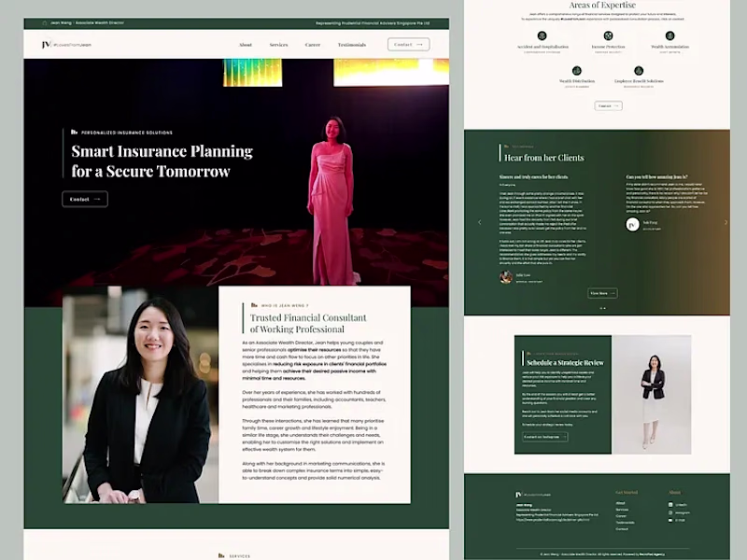Image resolution: width=747 pixels, height=560 pixels.
Task: Open the Prudential disclaimer URL in footer
Action: (x=553, y=520)
